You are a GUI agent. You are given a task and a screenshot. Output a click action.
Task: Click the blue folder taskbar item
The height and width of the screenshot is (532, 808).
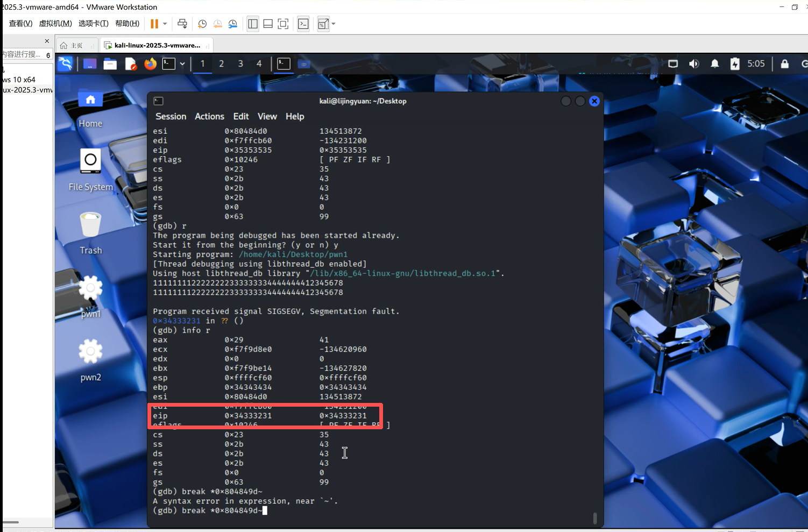(304, 64)
